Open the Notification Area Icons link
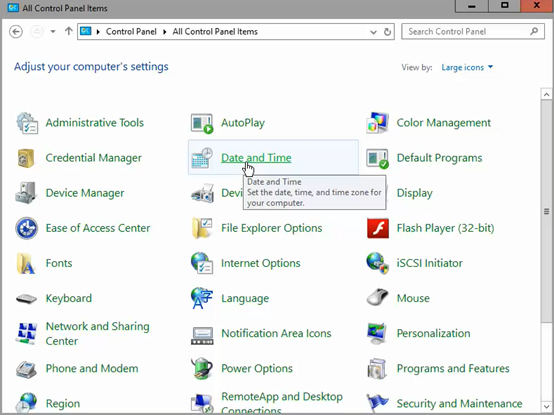Screen dimensions: 554x415 pos(276,333)
